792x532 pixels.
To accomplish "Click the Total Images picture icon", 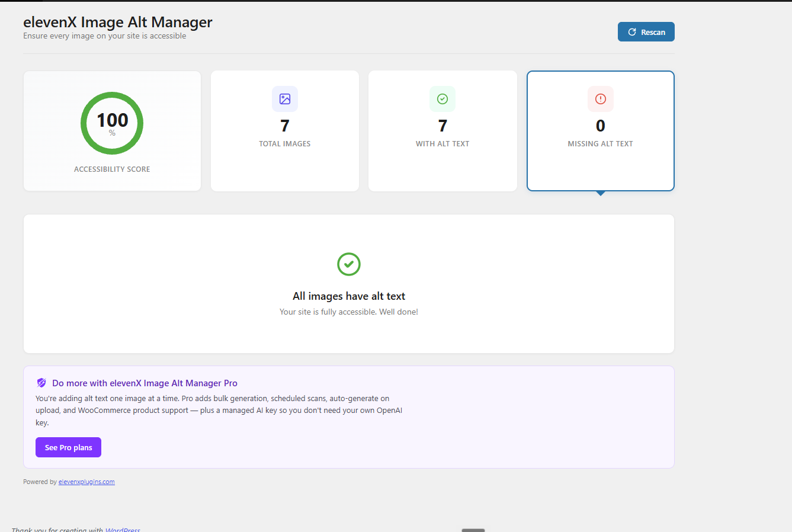I will pyautogui.click(x=285, y=99).
